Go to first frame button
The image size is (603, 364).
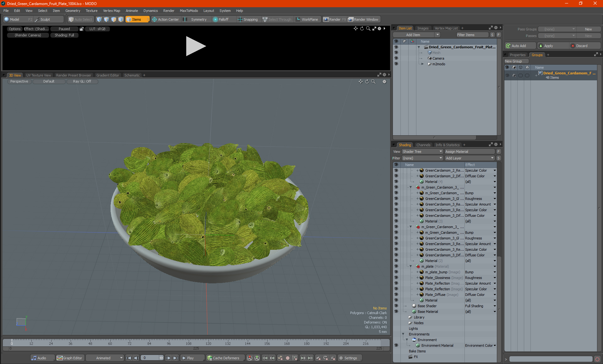click(x=128, y=358)
